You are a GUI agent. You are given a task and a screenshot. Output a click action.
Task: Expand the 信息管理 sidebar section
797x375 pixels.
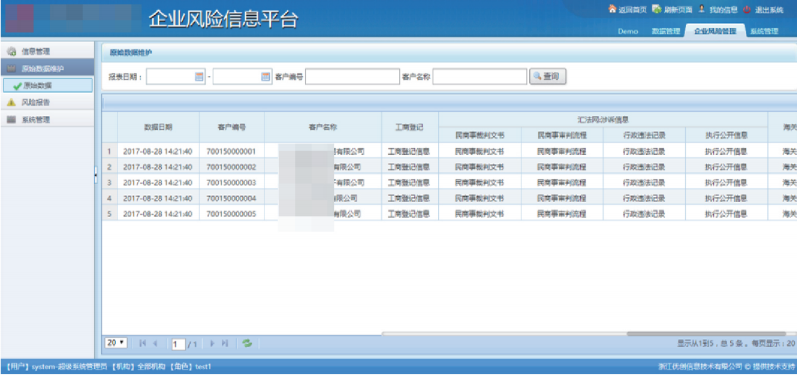[x=47, y=51]
